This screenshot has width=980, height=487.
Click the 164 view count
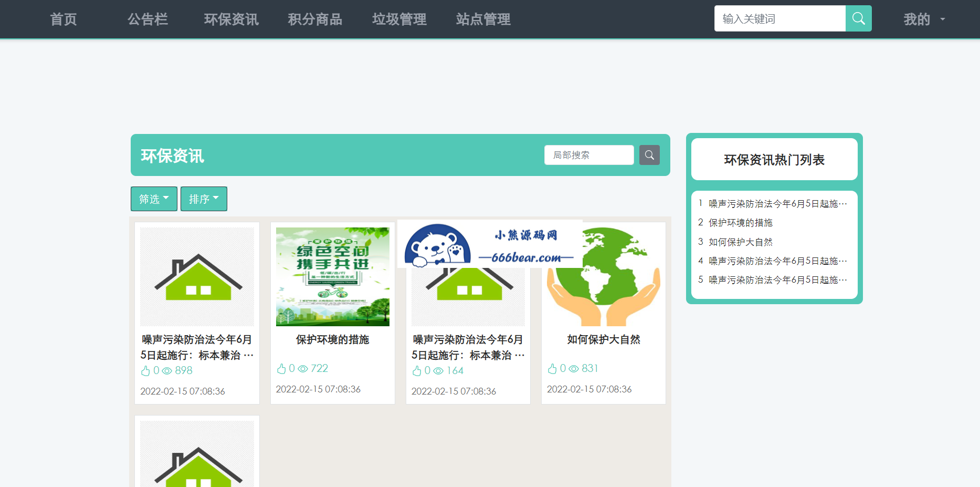pos(455,371)
